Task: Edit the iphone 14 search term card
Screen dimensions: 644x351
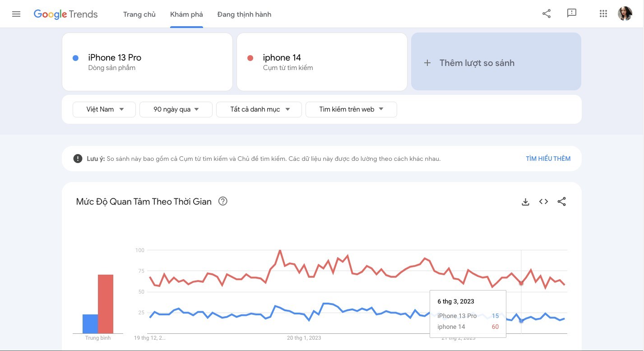Action: [x=322, y=62]
